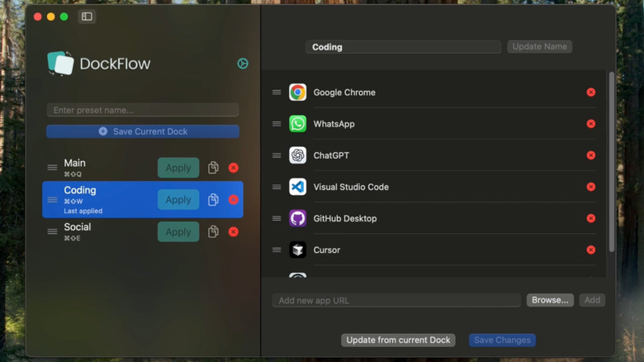Viewport: 644px width, 362px height.
Task: Click Update from current Dock
Action: (x=398, y=341)
